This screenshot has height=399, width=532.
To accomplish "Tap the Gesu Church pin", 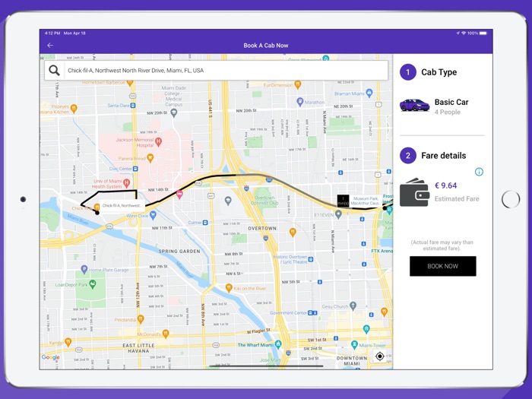I will tap(353, 306).
